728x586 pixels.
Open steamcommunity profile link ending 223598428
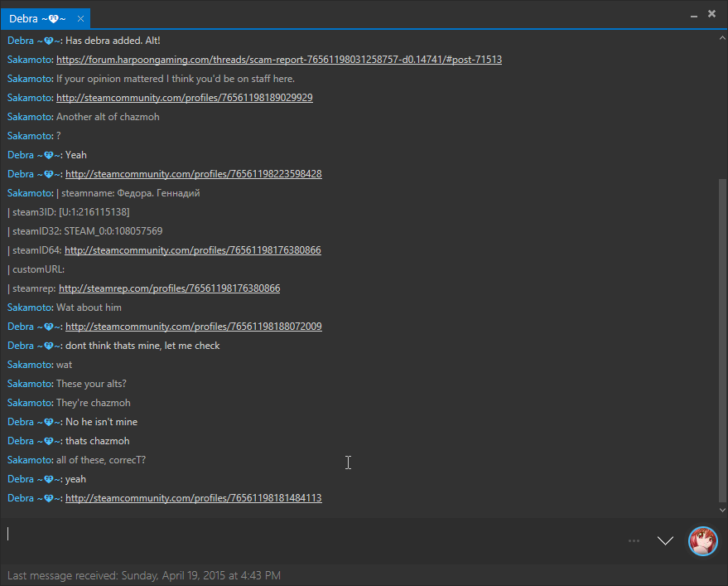tap(193, 174)
